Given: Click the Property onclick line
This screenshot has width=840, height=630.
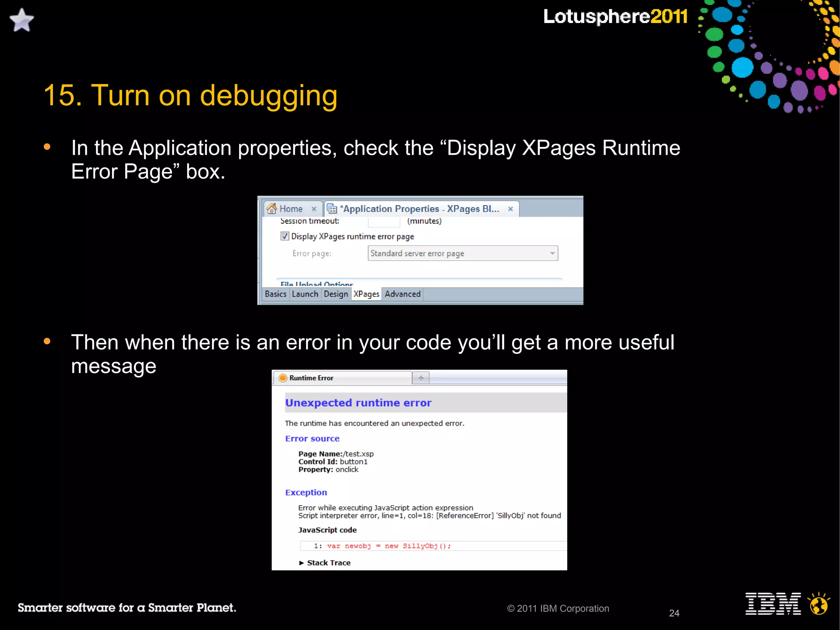Looking at the screenshot, I should (x=328, y=469).
